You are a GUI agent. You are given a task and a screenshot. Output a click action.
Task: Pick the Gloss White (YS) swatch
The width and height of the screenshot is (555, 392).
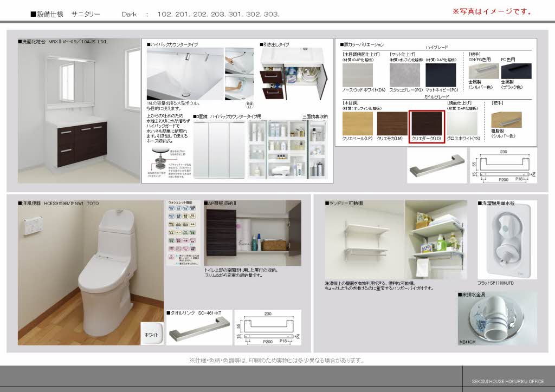462,123
